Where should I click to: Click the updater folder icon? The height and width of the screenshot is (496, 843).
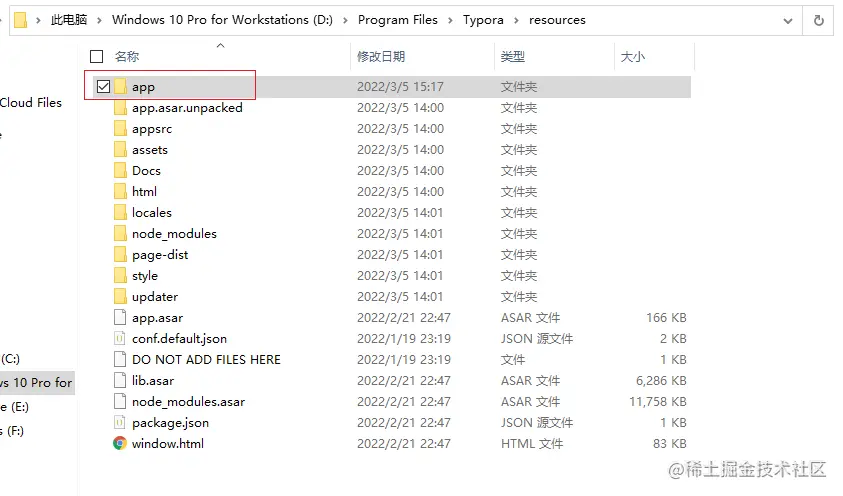tap(120, 296)
